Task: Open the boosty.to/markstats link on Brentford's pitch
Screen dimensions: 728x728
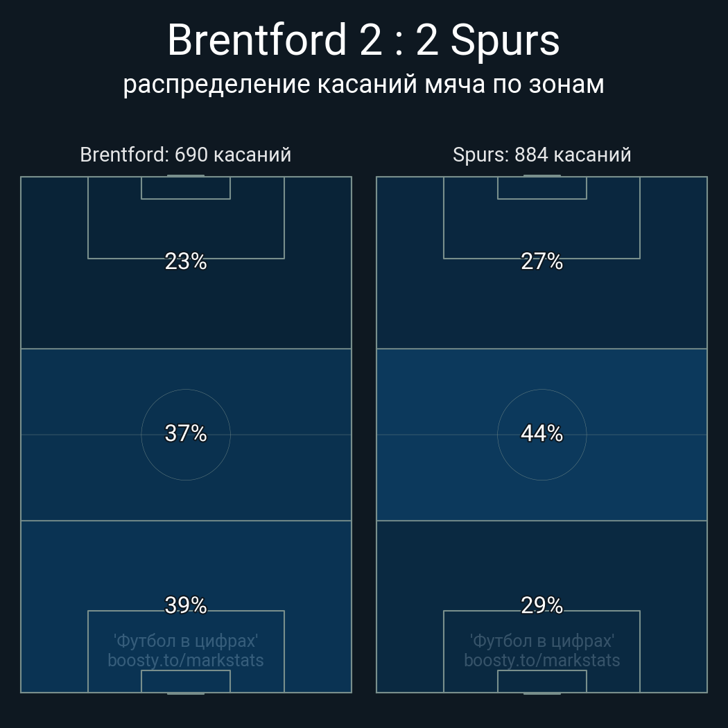Action: tap(186, 660)
